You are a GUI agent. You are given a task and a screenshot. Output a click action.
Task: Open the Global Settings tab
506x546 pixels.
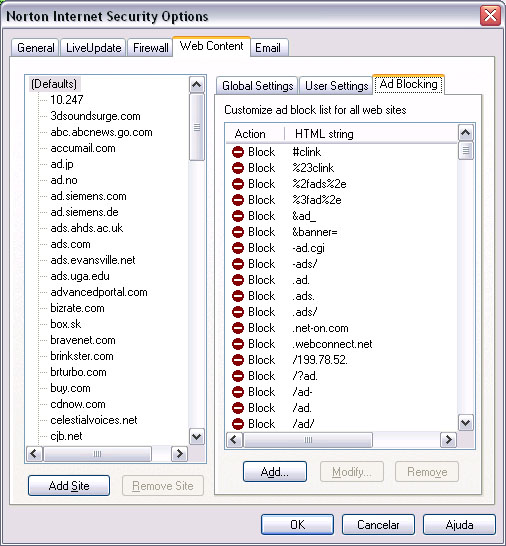click(257, 86)
